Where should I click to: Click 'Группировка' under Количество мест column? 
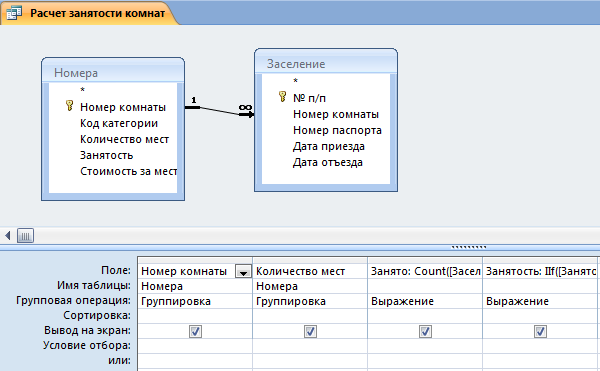point(310,301)
